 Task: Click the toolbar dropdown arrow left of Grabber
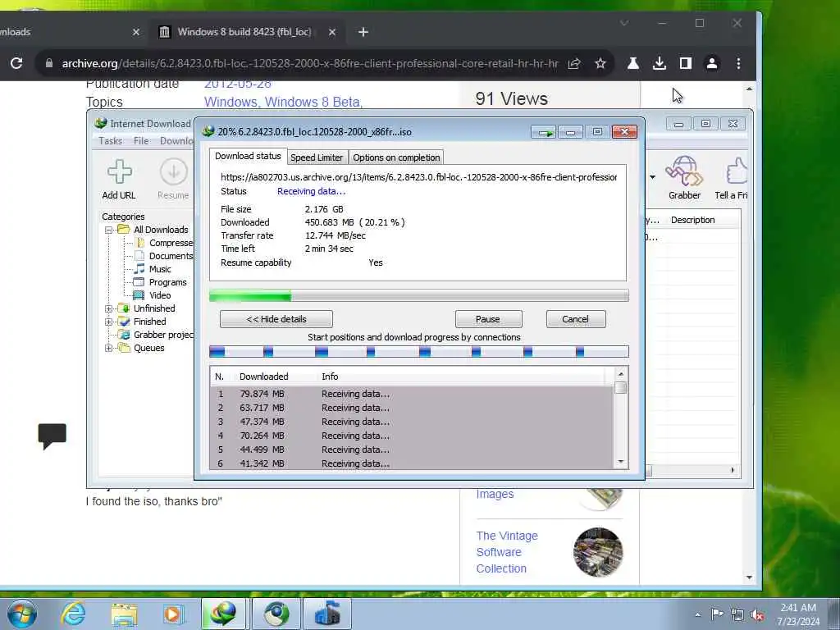[652, 177]
